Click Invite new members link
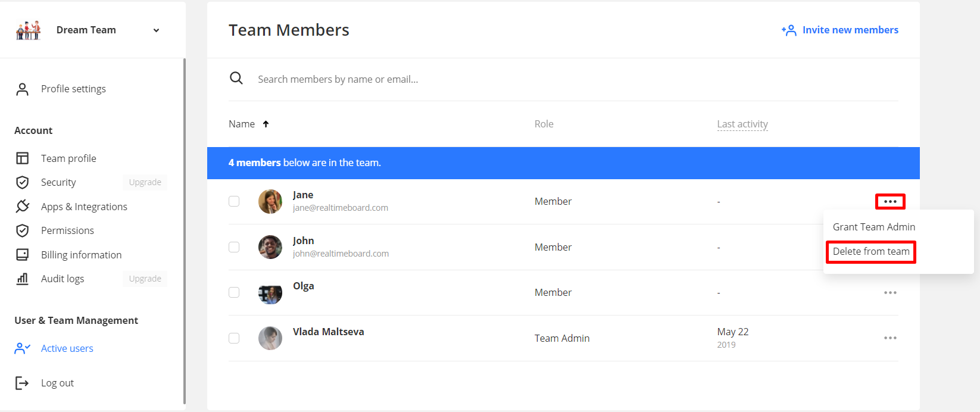The height and width of the screenshot is (412, 980). click(840, 30)
